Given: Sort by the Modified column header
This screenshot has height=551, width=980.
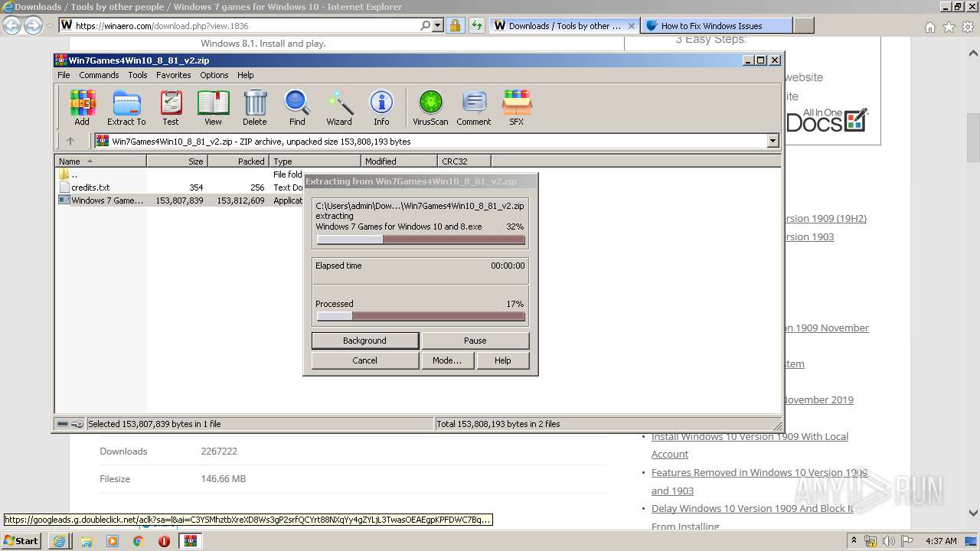Looking at the screenshot, I should coord(399,161).
